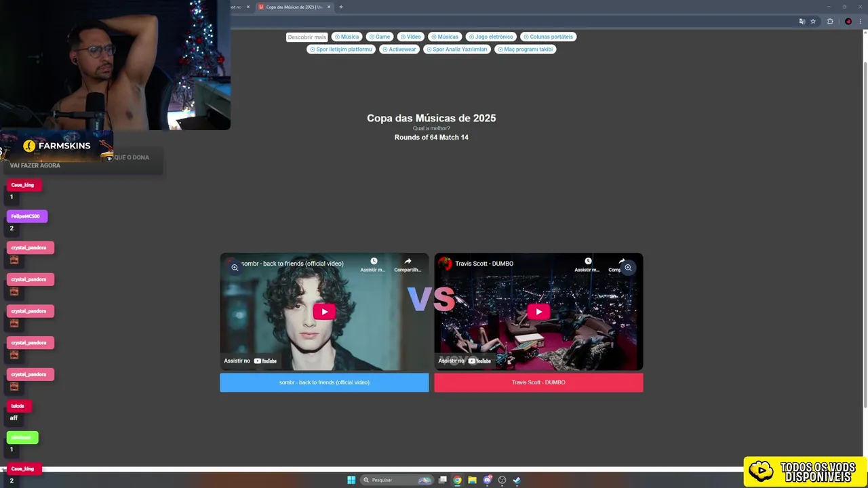
Task: Open sombr video on YouTube via logo
Action: click(x=265, y=361)
